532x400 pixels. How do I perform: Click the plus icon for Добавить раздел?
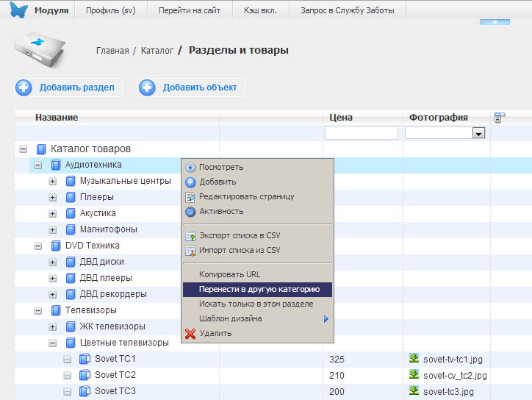(x=24, y=87)
